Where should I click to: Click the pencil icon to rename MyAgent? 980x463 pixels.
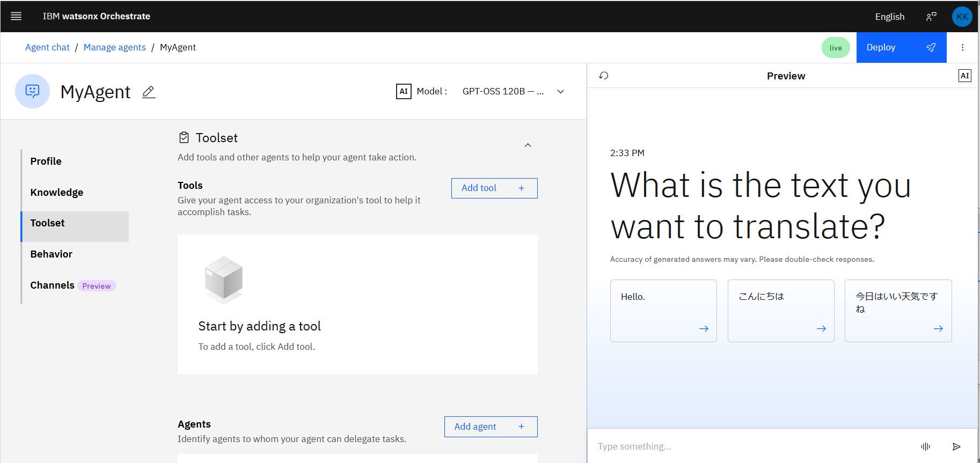(149, 92)
